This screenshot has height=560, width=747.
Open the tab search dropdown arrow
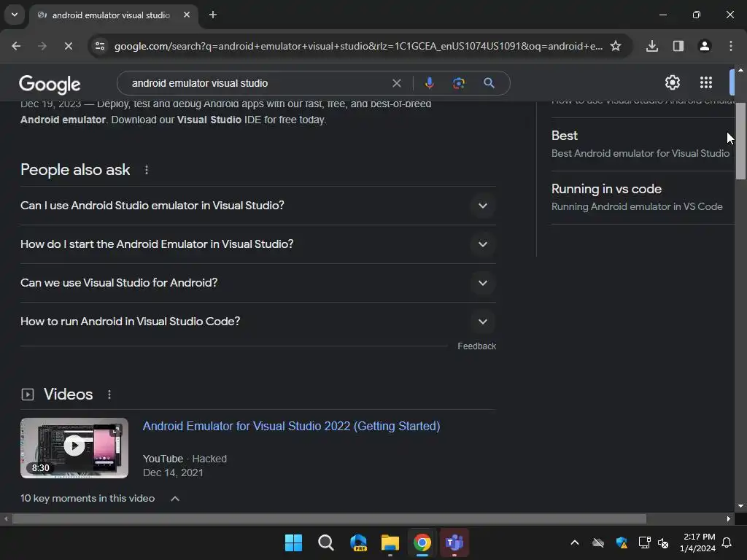click(15, 15)
